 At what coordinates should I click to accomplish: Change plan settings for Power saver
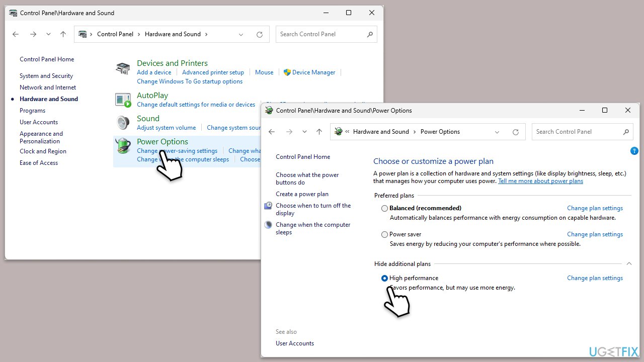595,234
